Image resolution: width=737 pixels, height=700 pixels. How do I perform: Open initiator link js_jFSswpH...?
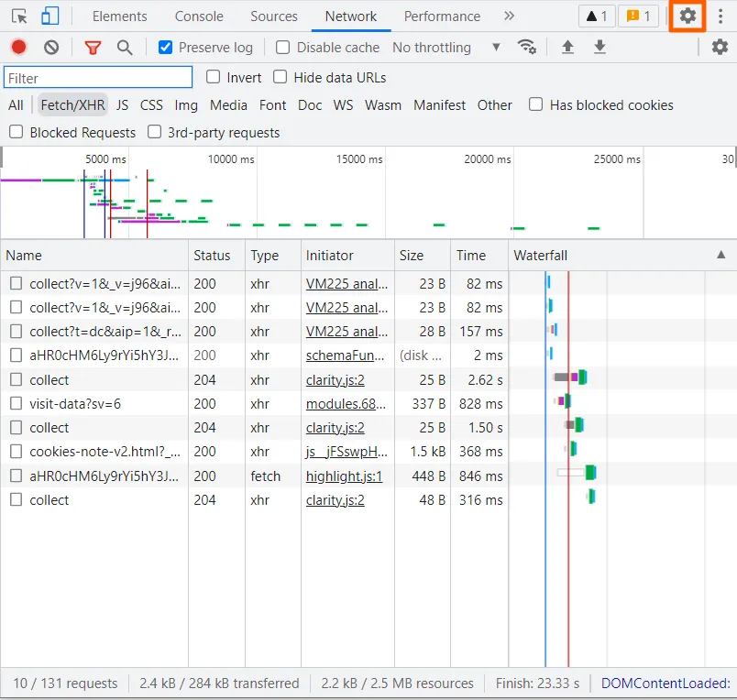coord(346,452)
